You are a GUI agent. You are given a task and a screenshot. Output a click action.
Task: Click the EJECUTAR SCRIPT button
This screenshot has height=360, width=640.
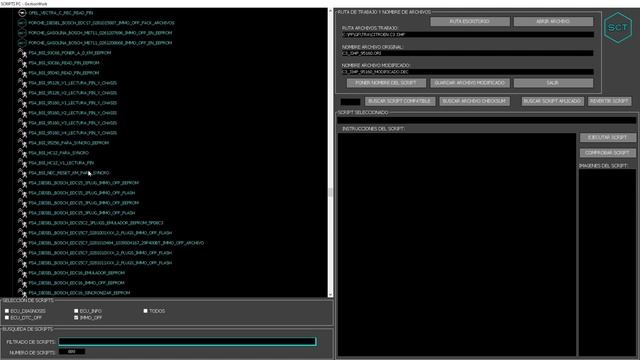pyautogui.click(x=607, y=138)
